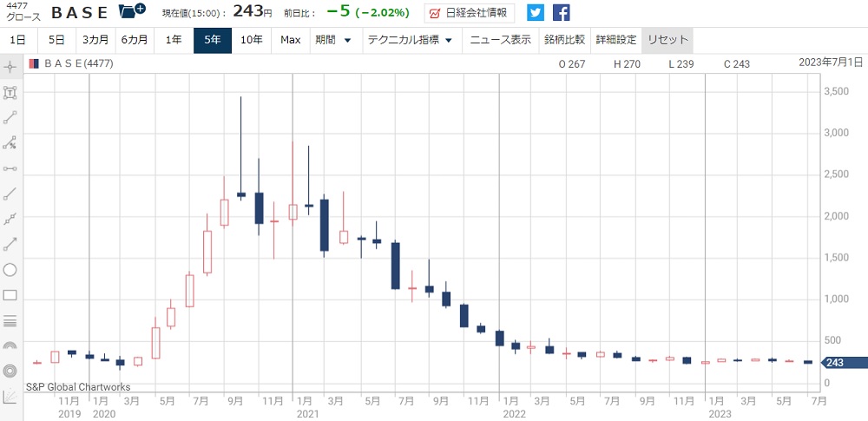
Task: Click the H 270 high value
Action: click(x=627, y=64)
